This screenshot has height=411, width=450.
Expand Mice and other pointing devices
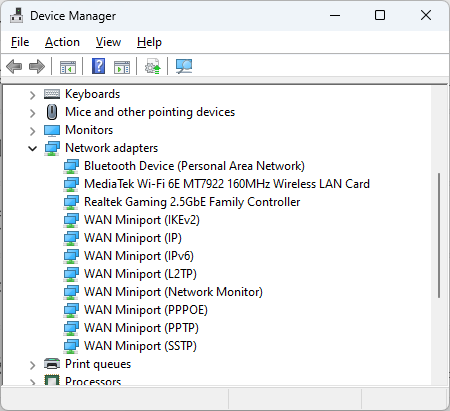pos(32,113)
